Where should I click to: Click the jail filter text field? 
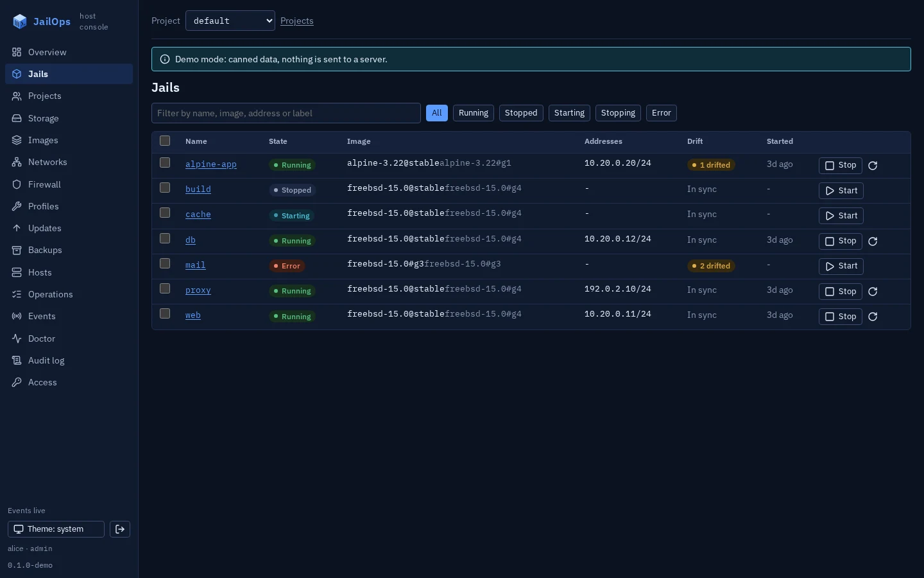[x=286, y=113]
